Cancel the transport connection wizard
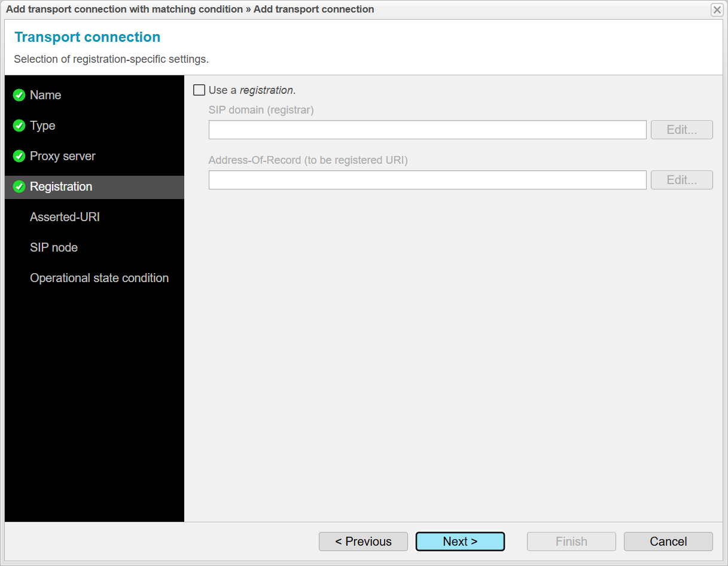This screenshot has width=728, height=566. pos(668,541)
